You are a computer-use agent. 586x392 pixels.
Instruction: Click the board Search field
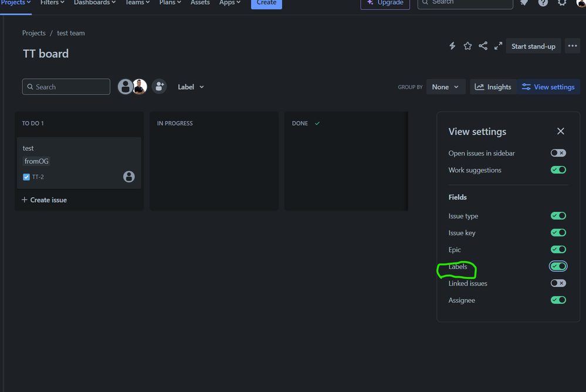(66, 87)
